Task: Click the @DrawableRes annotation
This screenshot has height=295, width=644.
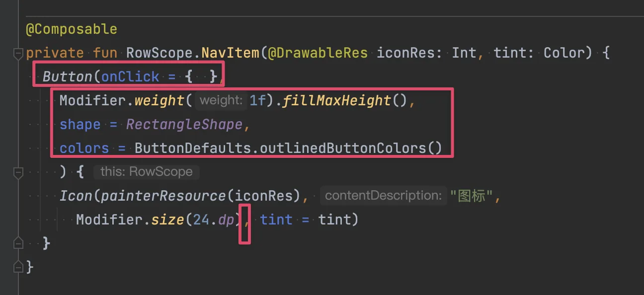Action: pos(318,53)
